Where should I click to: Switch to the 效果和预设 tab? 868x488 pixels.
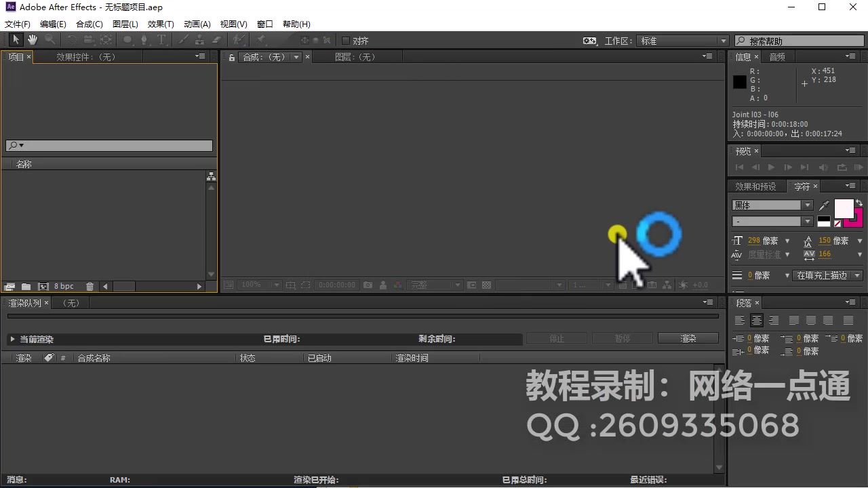coord(756,186)
